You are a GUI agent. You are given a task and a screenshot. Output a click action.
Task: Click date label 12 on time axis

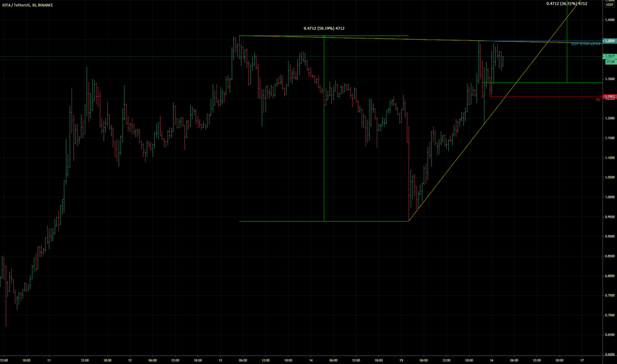click(130, 360)
